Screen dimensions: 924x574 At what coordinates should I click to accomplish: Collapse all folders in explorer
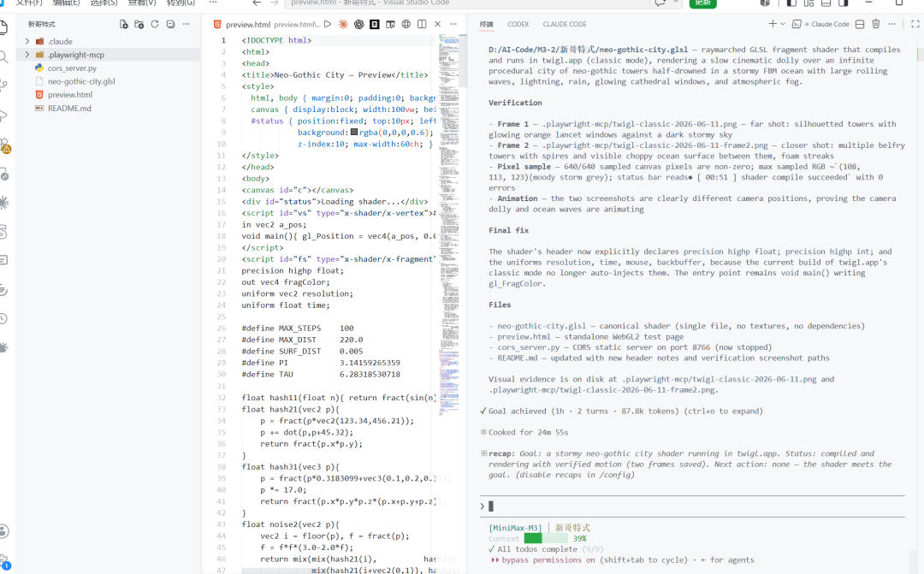point(170,24)
